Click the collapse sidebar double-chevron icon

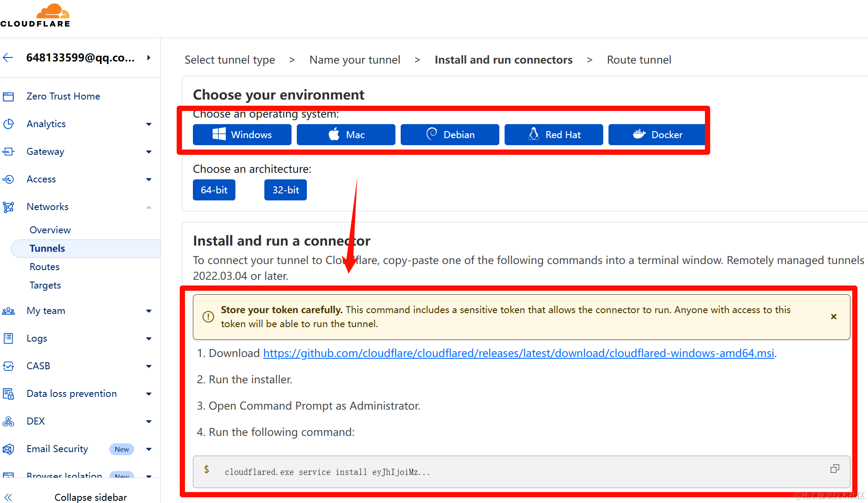[x=8, y=497]
